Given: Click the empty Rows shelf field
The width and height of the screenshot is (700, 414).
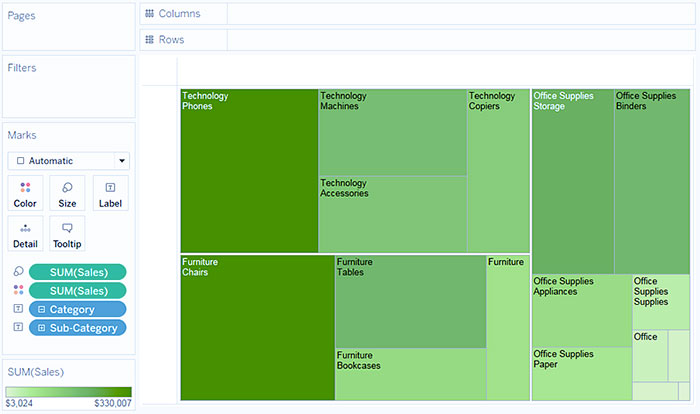Looking at the screenshot, I should click(461, 40).
